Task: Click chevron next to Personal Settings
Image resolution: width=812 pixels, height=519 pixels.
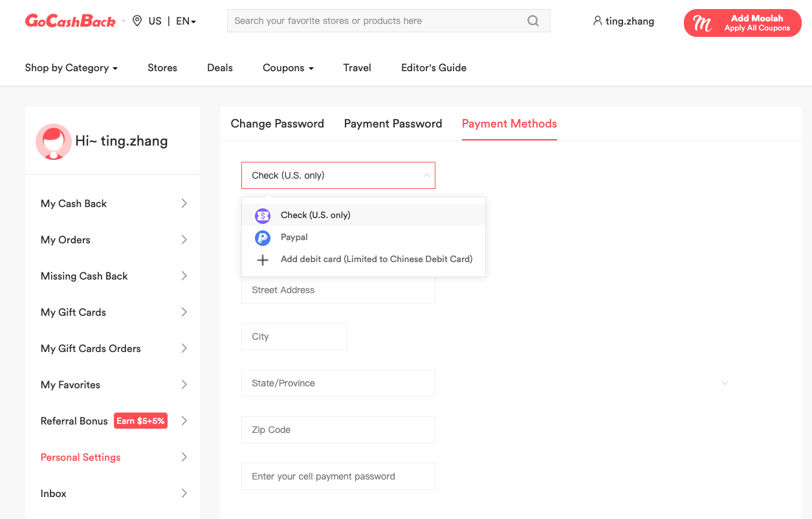Action: point(184,457)
